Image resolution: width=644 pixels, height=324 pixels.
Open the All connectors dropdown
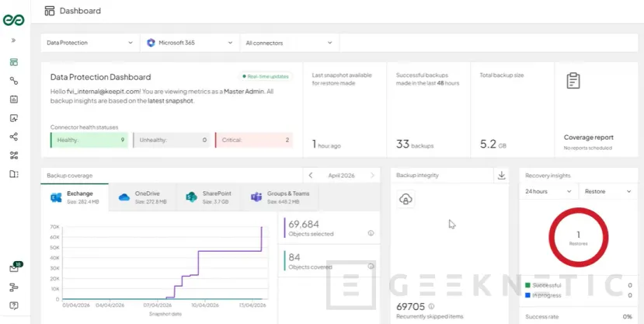pyautogui.click(x=289, y=43)
